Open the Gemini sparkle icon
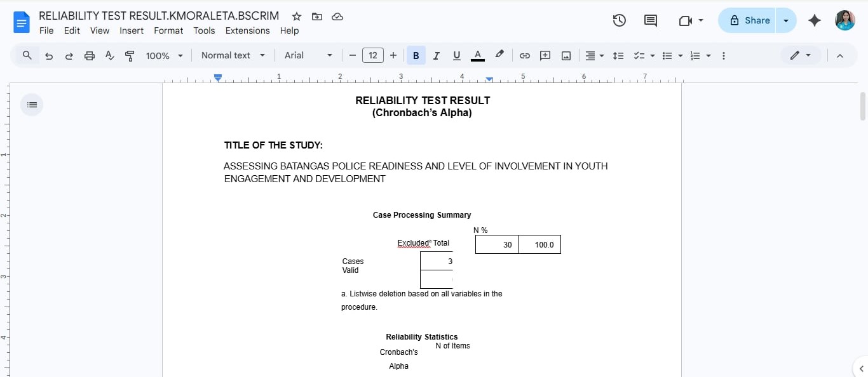 coord(815,20)
